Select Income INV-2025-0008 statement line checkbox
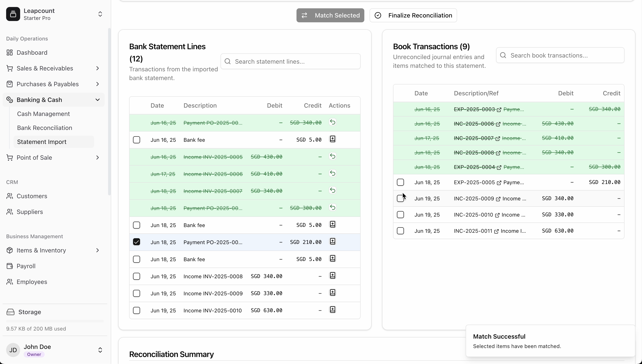The width and height of the screenshot is (642, 364). click(137, 276)
